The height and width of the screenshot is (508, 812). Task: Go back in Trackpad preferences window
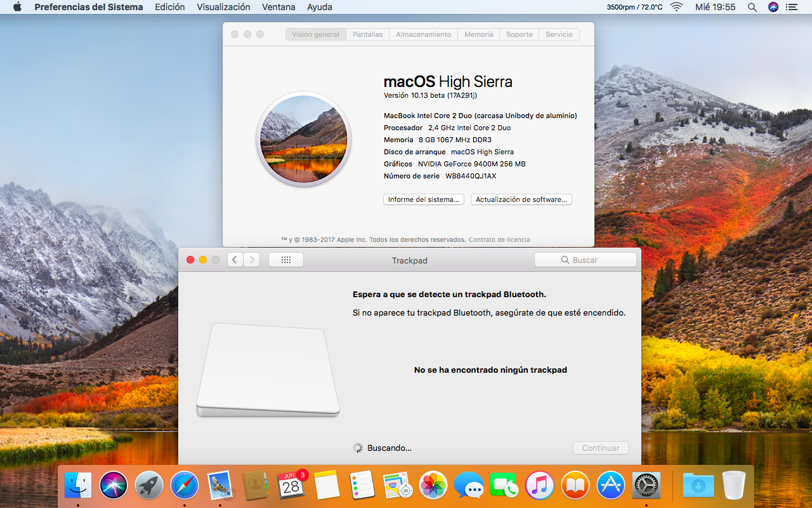click(x=235, y=260)
